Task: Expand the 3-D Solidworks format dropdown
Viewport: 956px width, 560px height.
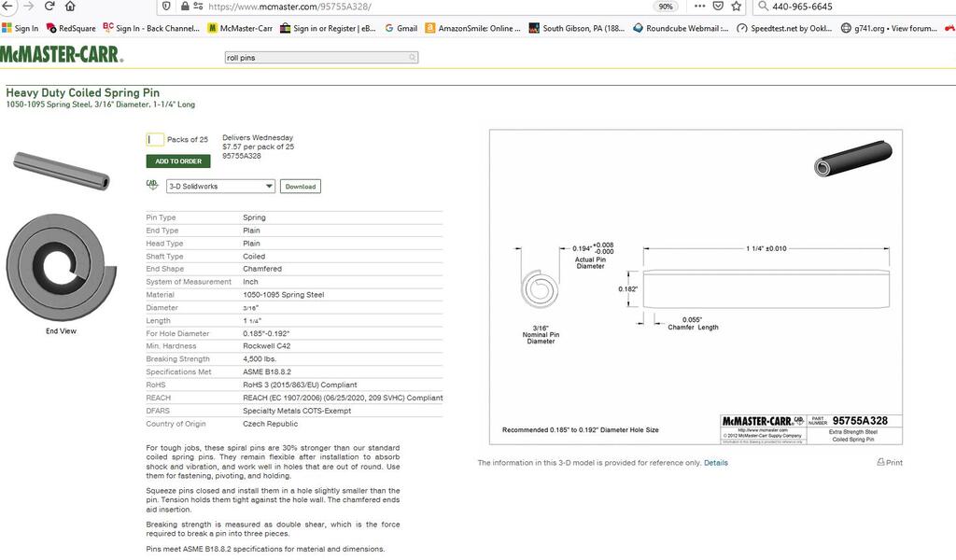Action: coord(220,186)
